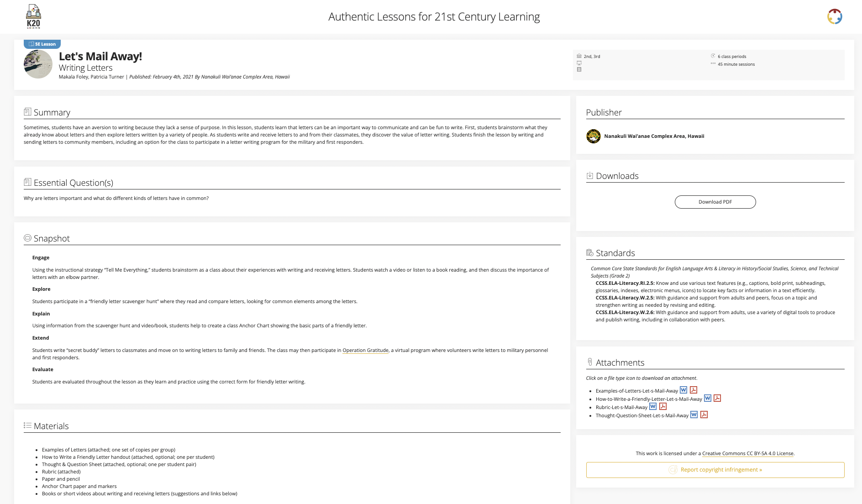This screenshot has width=862, height=504.
Task: Click the 2nd, 3rd grade level text
Action: [592, 57]
